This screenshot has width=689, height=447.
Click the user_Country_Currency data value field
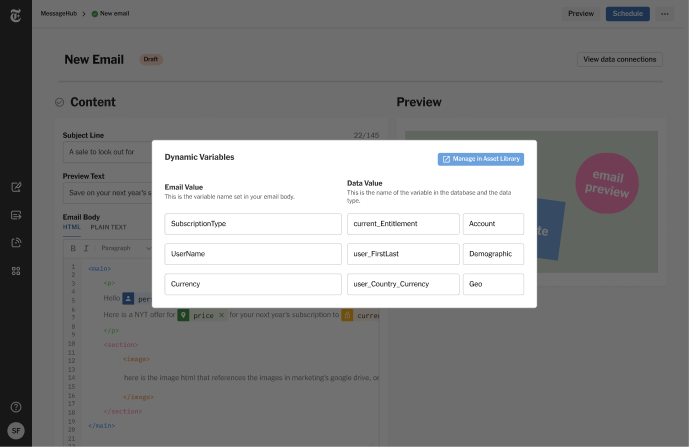pyautogui.click(x=403, y=284)
